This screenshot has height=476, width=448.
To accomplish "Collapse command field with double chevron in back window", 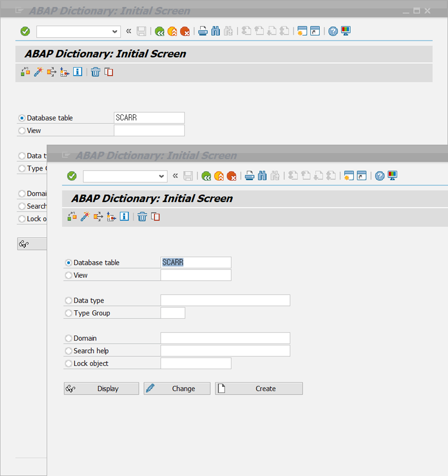I will 129,31.
